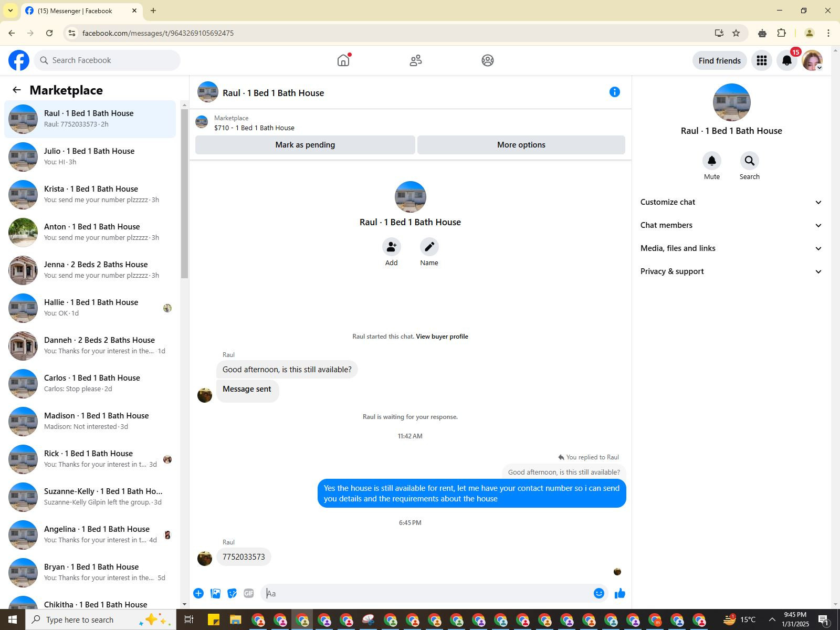Edit chat name with the pencil icon
This screenshot has width=840, height=630.
[x=429, y=247]
